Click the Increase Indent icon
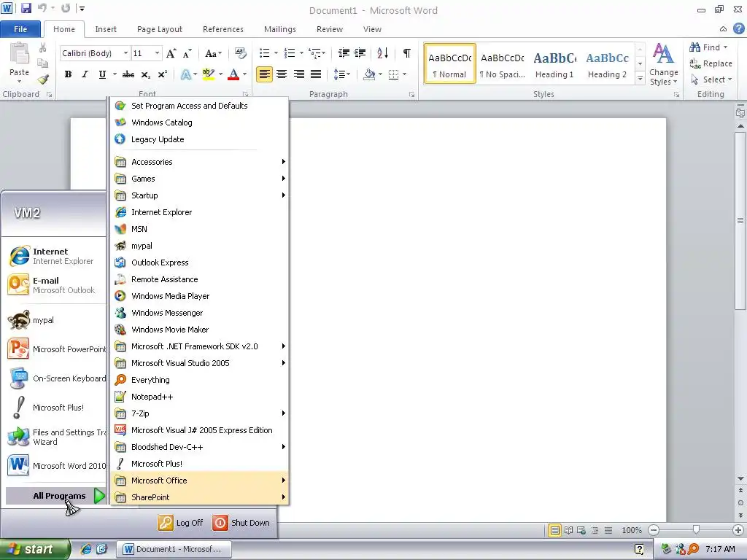The width and height of the screenshot is (747, 560). coord(360,52)
